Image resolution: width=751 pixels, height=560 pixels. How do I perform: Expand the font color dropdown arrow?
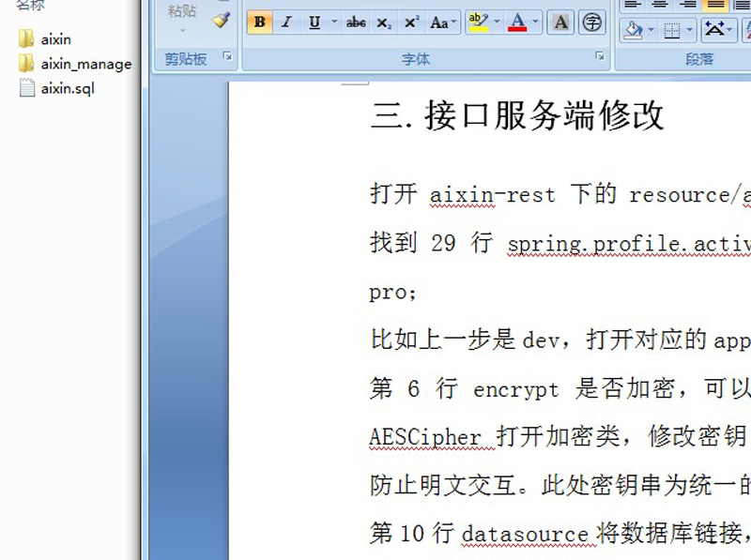pyautogui.click(x=536, y=23)
